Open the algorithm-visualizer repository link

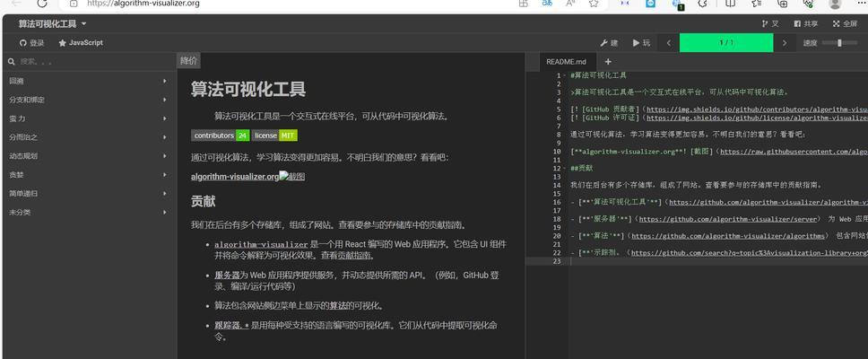tap(261, 244)
